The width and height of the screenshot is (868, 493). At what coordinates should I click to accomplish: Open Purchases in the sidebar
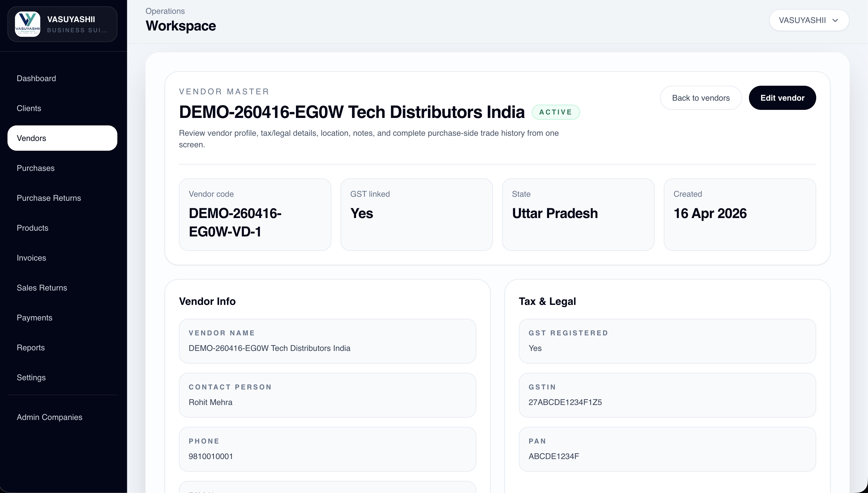coord(62,168)
